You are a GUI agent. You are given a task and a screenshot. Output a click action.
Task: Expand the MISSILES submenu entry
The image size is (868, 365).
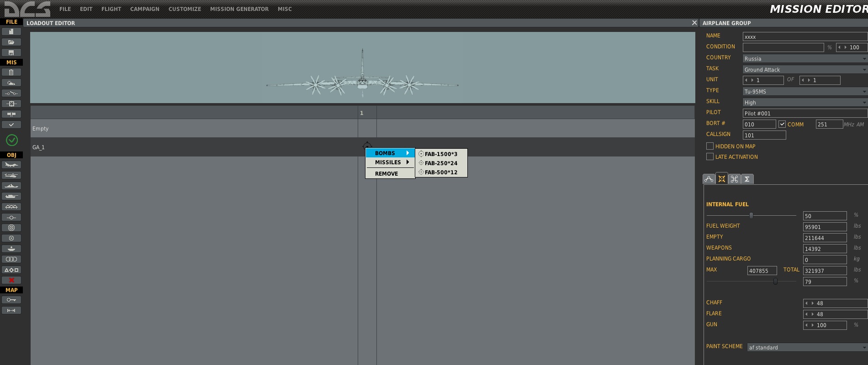pyautogui.click(x=390, y=162)
